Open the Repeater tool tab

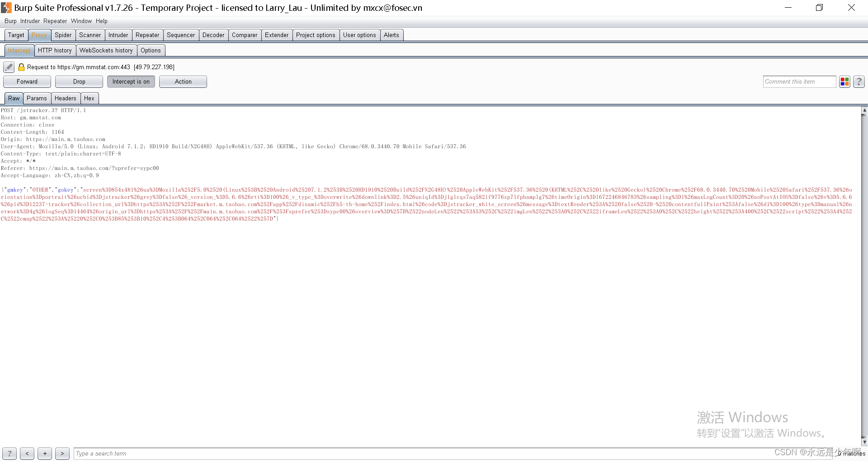pos(147,35)
